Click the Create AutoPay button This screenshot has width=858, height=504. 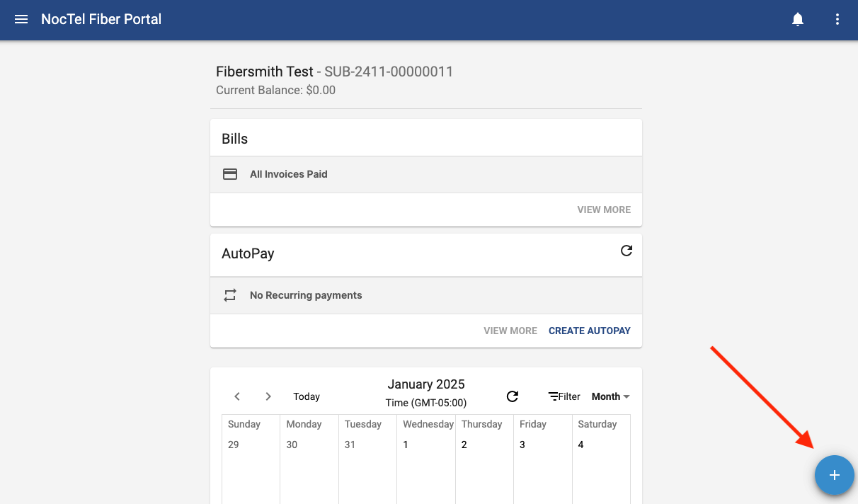click(x=589, y=331)
